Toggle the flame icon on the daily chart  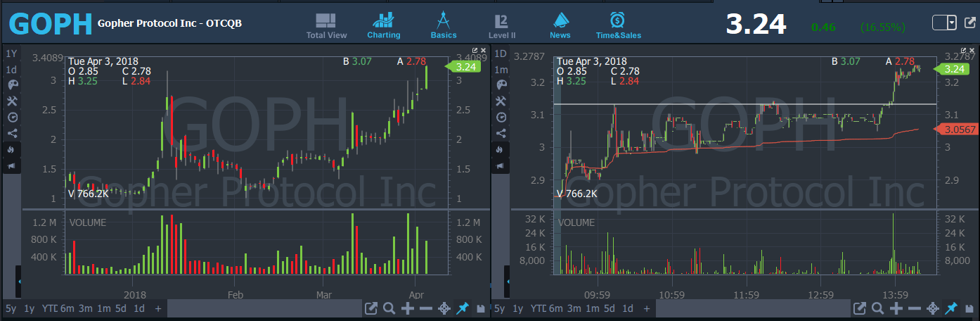[x=12, y=149]
